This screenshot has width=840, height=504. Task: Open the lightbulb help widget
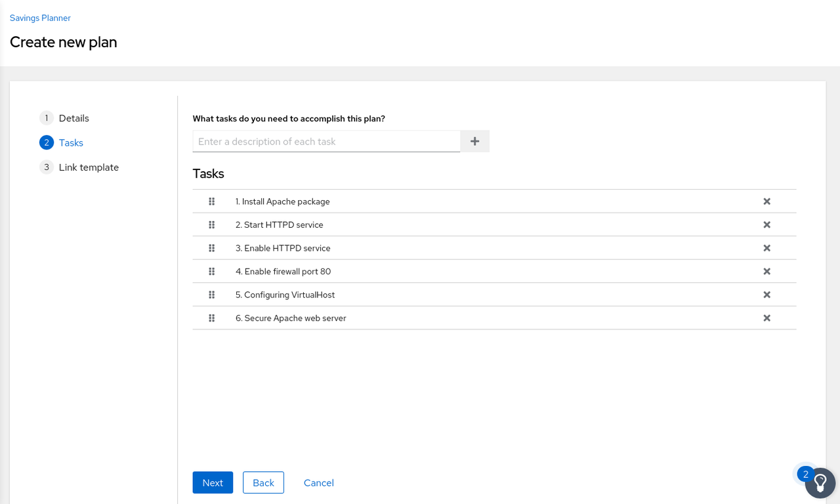[820, 483]
